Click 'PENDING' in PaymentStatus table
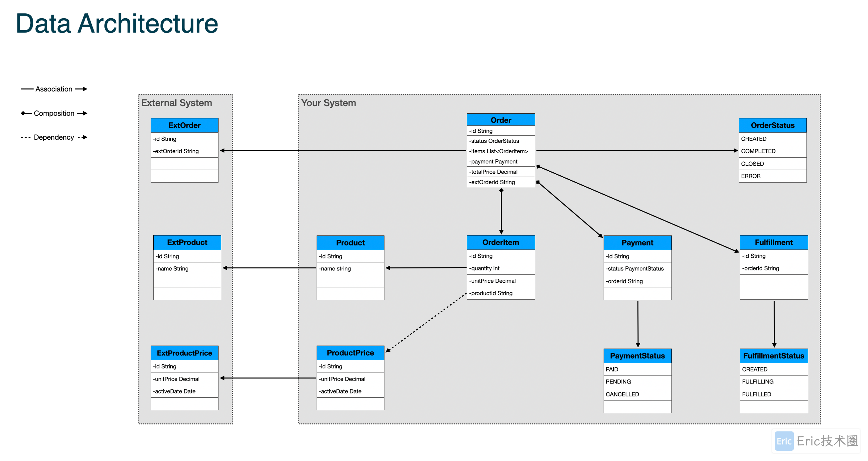 coord(638,382)
